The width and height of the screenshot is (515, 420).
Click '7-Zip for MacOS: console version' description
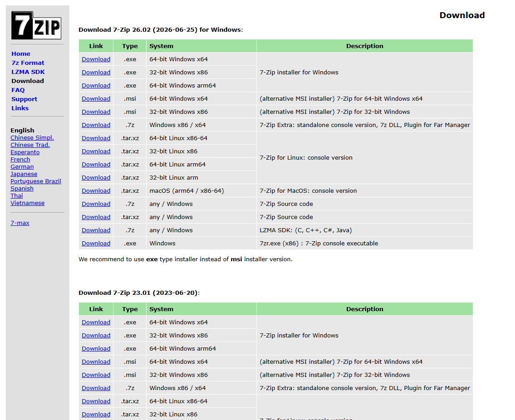point(308,190)
